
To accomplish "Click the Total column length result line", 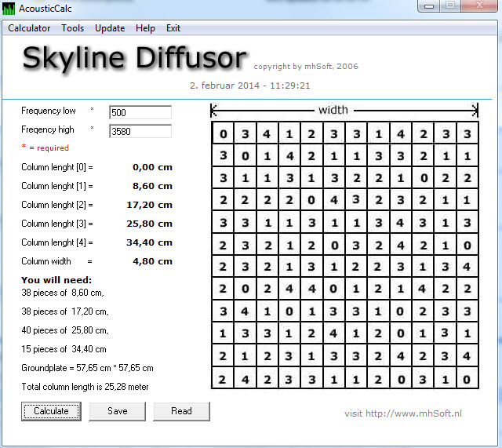I will pyautogui.click(x=85, y=387).
